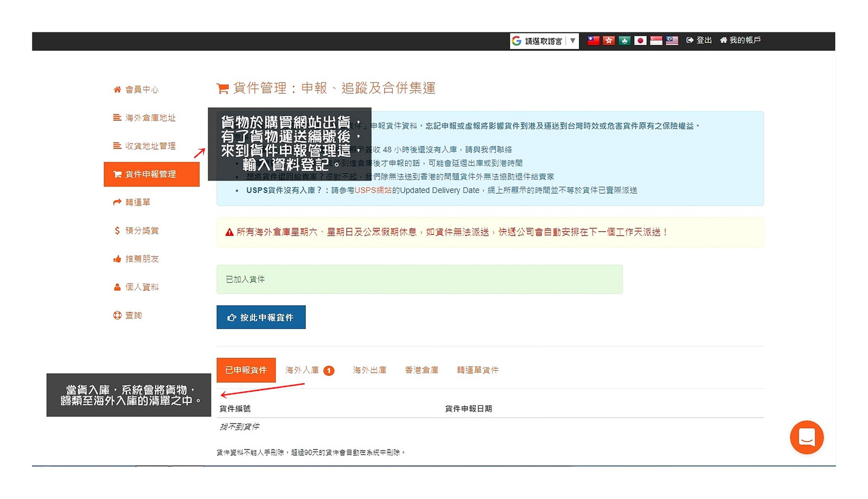This screenshot has width=868, height=499.
Task: Click the Taiwan flag icon
Action: coord(593,41)
